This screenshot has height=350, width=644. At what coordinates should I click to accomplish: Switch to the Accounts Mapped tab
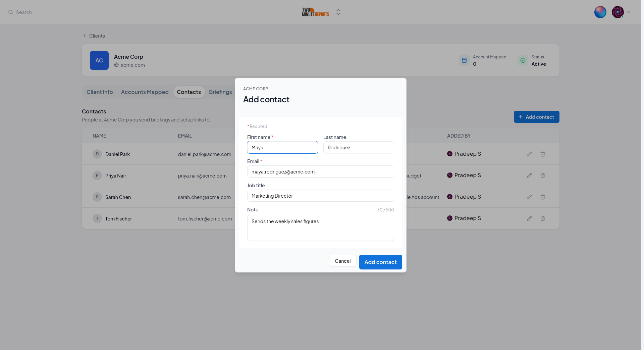(x=145, y=92)
